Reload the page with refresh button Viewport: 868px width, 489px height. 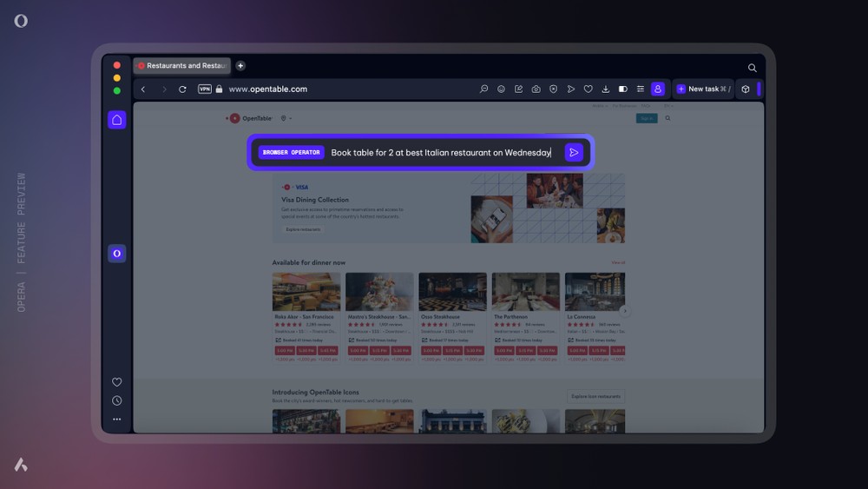[x=182, y=89]
